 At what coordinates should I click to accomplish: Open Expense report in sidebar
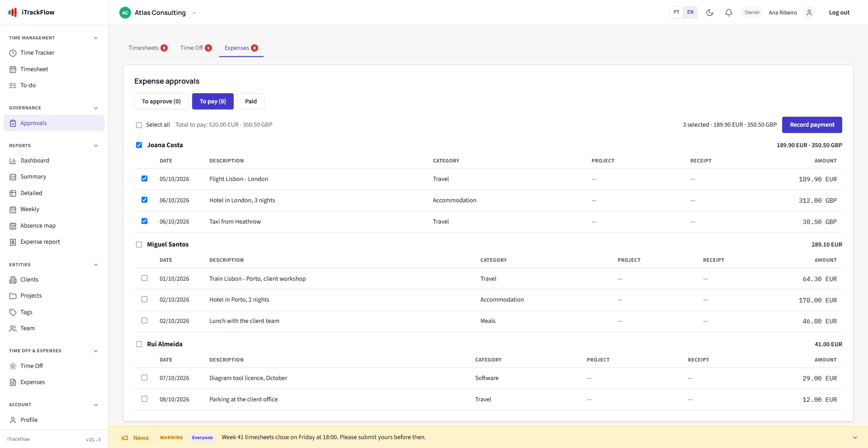tap(54, 242)
